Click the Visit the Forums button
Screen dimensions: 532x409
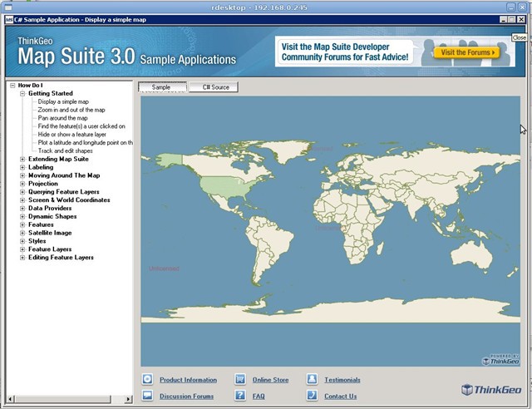point(466,52)
